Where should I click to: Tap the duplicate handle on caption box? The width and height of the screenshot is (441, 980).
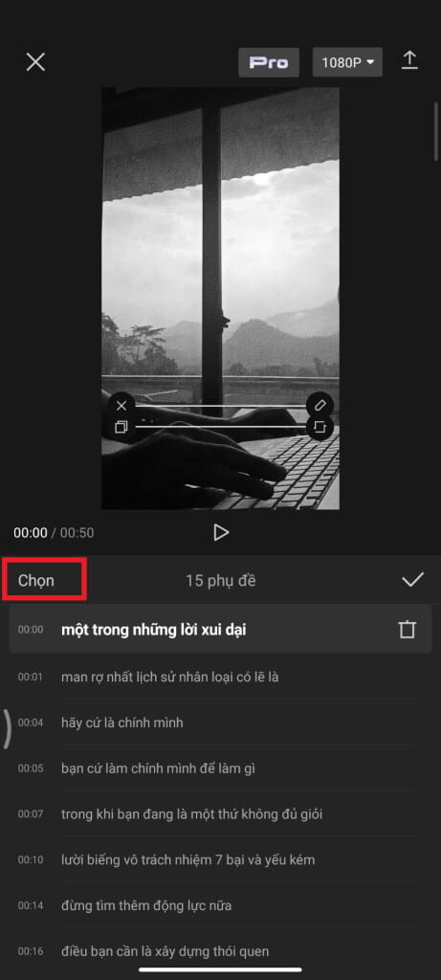[x=121, y=428]
